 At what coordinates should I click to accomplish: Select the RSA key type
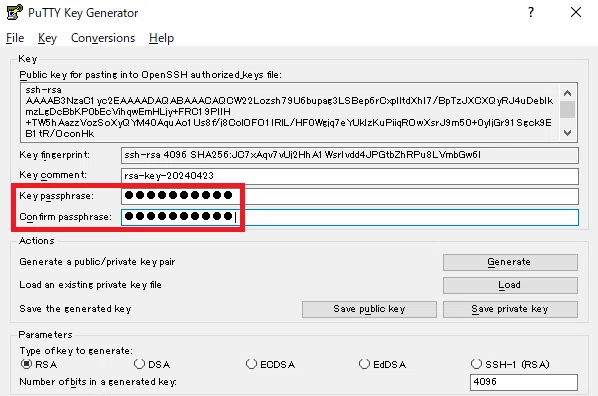(x=26, y=364)
